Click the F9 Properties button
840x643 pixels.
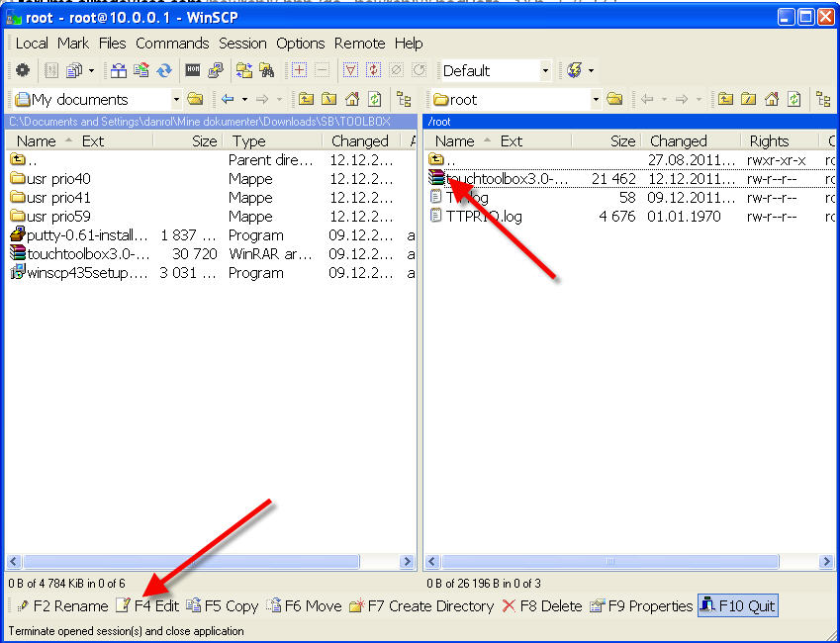[x=641, y=606]
